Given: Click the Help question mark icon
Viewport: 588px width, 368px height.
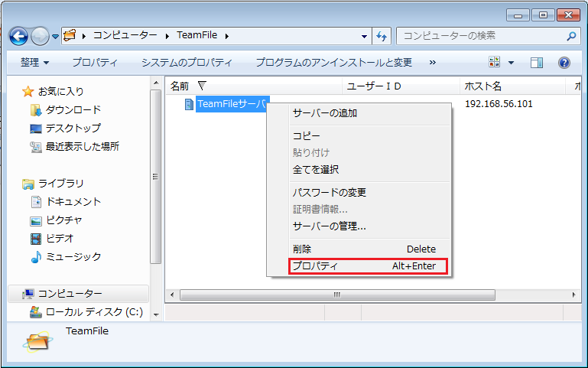Looking at the screenshot, I should tap(564, 63).
